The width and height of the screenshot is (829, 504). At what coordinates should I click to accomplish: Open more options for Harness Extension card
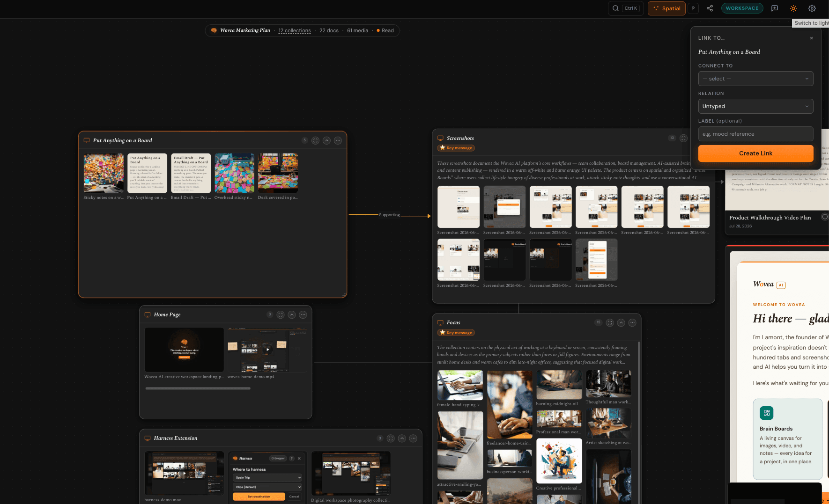[x=413, y=438]
